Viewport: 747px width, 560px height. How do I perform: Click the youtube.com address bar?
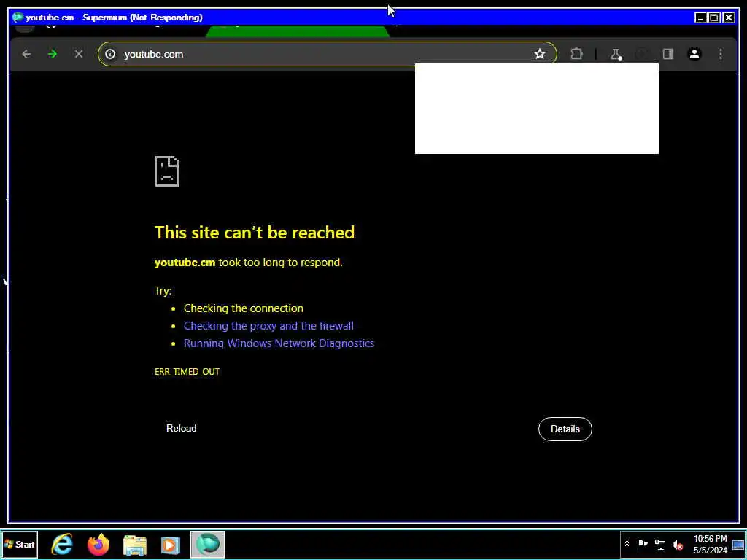click(327, 54)
